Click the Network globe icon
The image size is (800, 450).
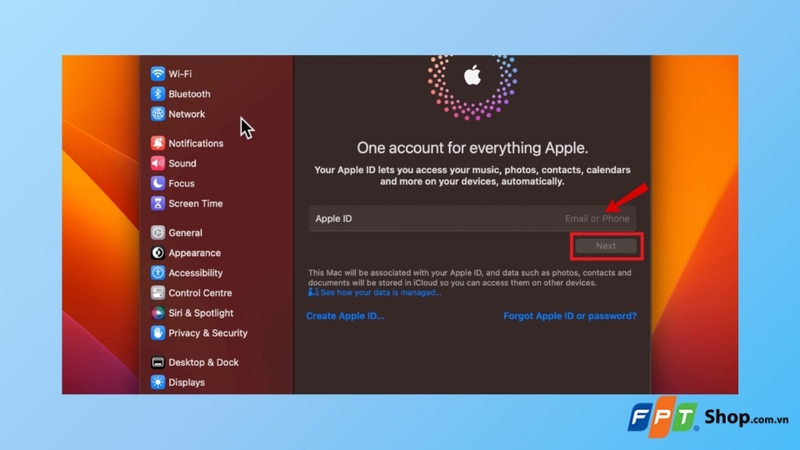point(158,114)
